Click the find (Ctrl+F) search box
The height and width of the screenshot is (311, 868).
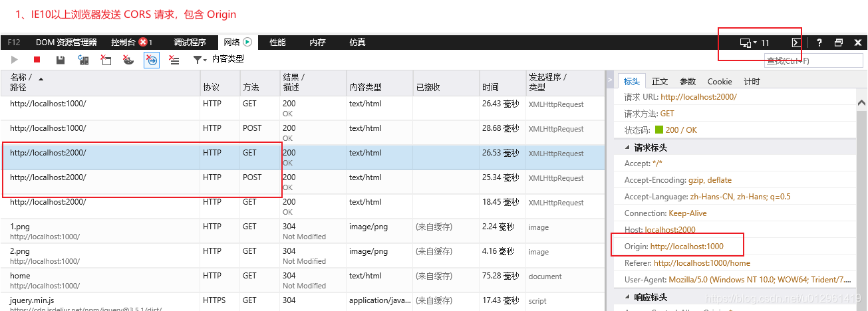[x=813, y=60]
